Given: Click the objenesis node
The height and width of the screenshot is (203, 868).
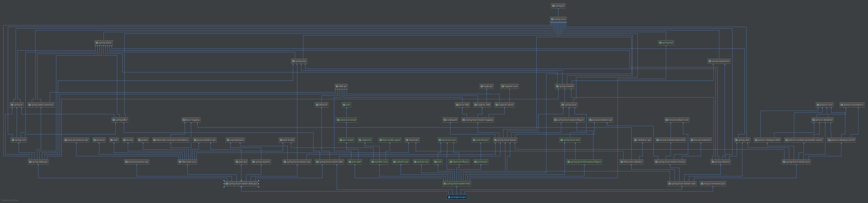Looking at the screenshot, I should click(365, 140).
